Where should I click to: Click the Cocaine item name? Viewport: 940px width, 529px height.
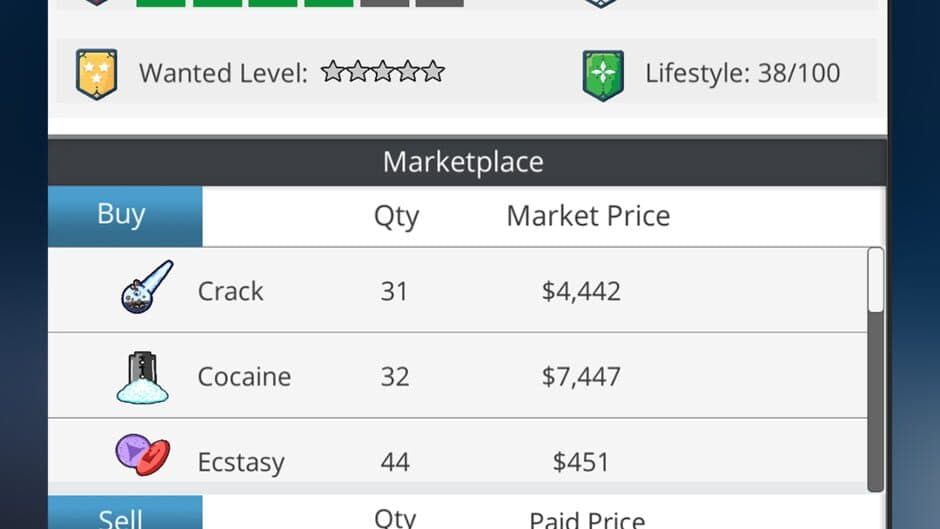[x=244, y=377]
